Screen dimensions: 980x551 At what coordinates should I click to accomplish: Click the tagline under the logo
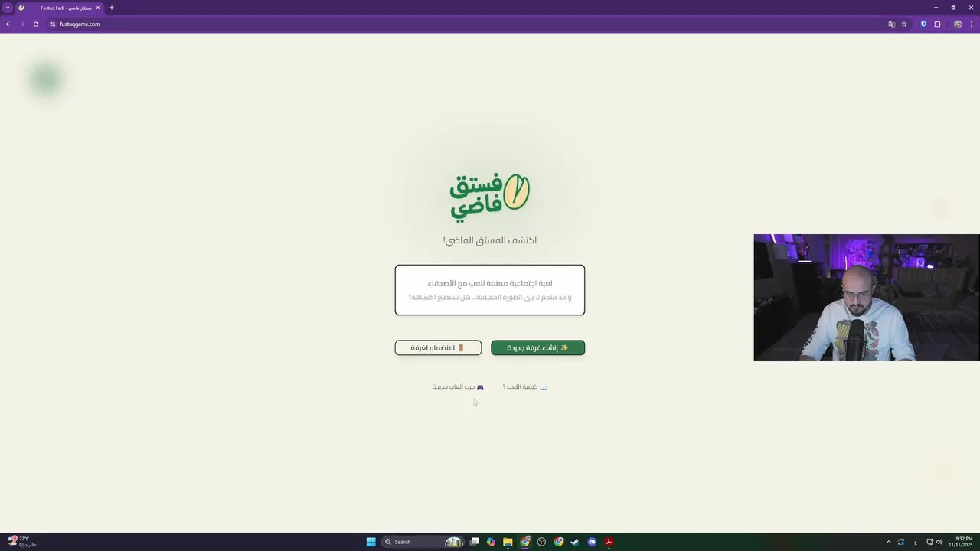tap(490, 240)
